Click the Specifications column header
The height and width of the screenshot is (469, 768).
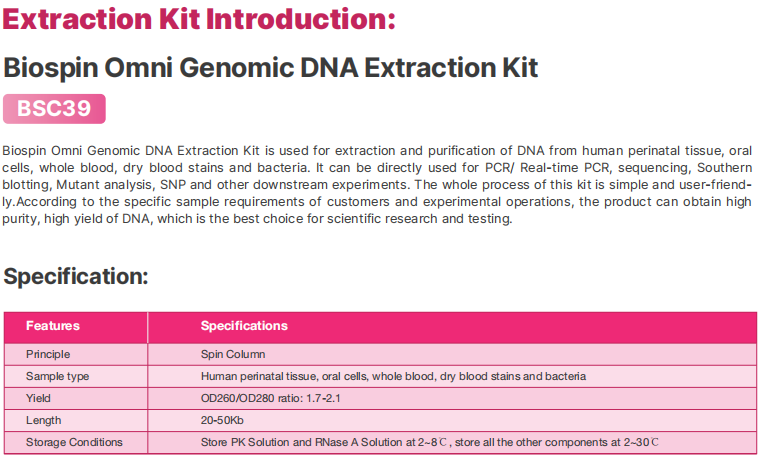(244, 326)
